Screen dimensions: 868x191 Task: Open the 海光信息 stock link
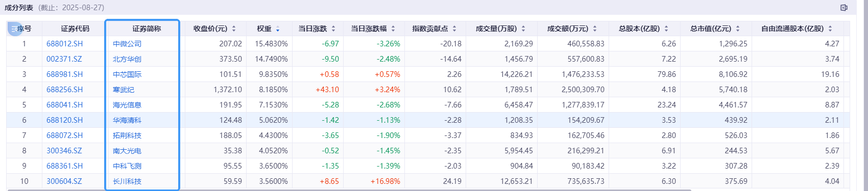(127, 105)
